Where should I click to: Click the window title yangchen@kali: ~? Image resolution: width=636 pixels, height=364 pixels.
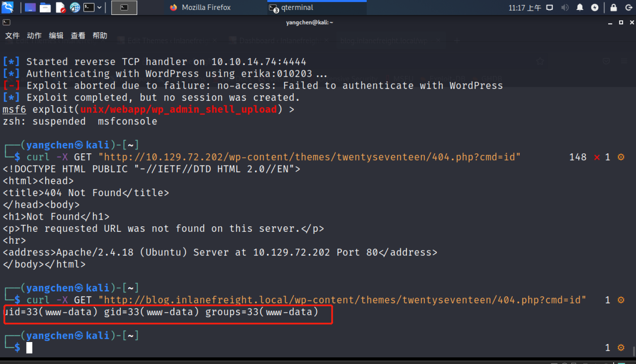click(x=309, y=22)
